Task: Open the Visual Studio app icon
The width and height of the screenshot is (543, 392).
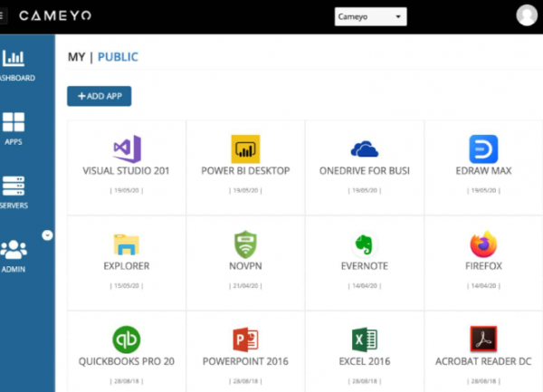Action: coord(127,148)
